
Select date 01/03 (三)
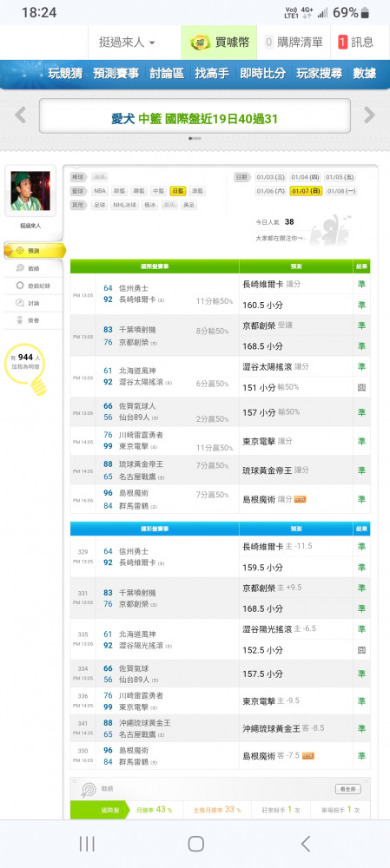pyautogui.click(x=271, y=177)
